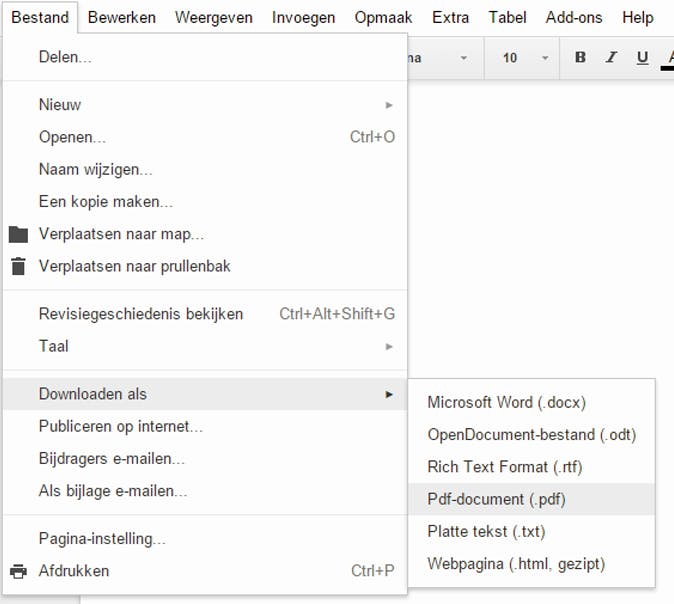Image resolution: width=674 pixels, height=604 pixels.
Task: Click the Underline formatting icon
Action: (642, 58)
